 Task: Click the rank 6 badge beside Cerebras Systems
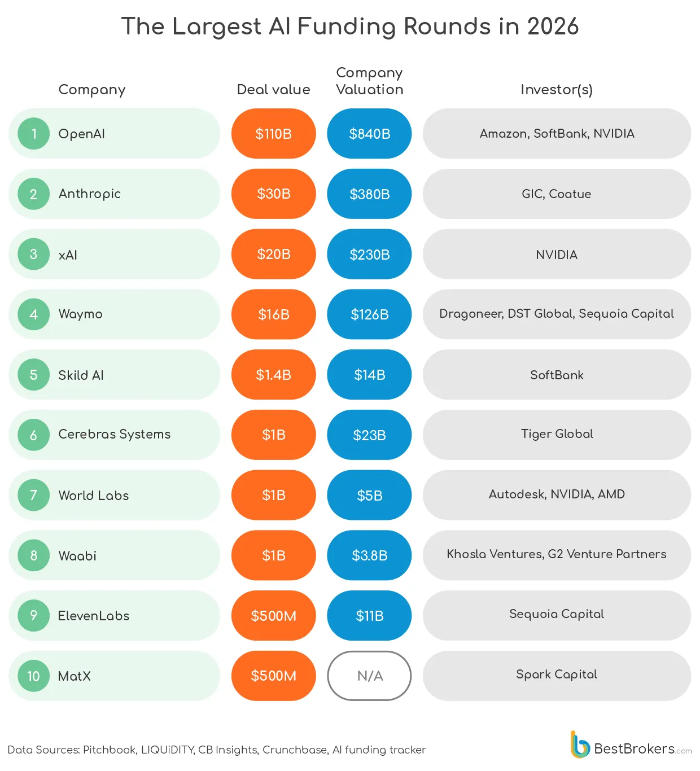point(34,435)
